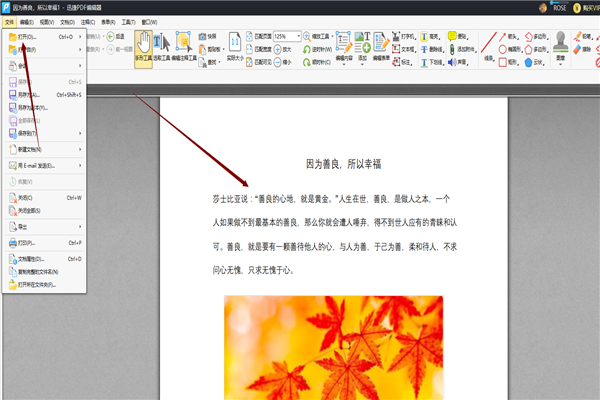The height and width of the screenshot is (400, 600).
Task: Click the Add Attachment (添加附件) paperclip
Action: tap(452, 49)
